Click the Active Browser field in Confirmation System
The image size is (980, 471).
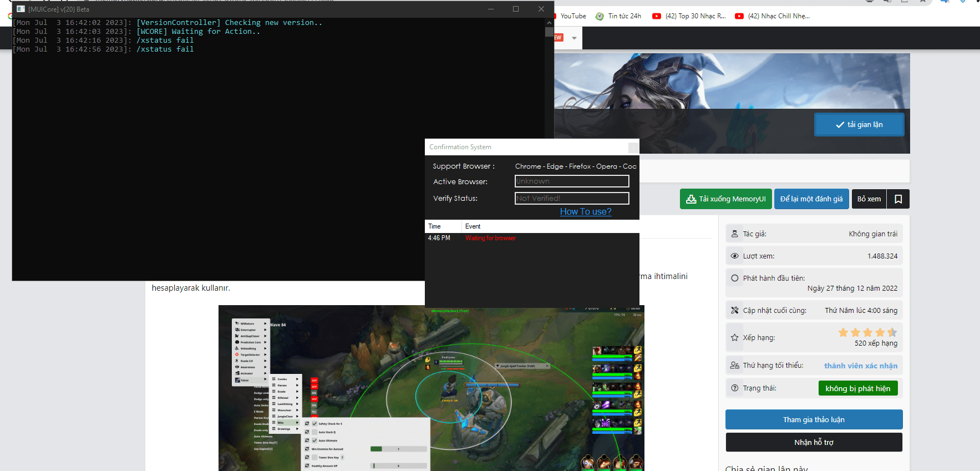(x=572, y=181)
